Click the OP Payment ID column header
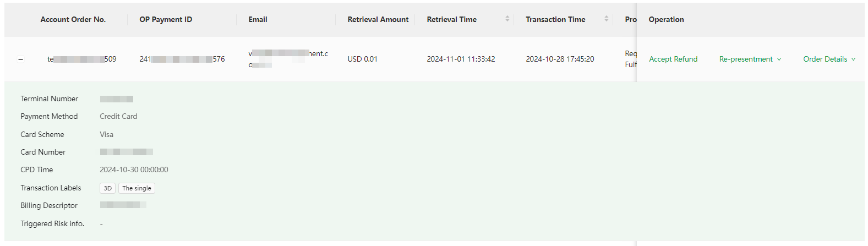 (166, 19)
